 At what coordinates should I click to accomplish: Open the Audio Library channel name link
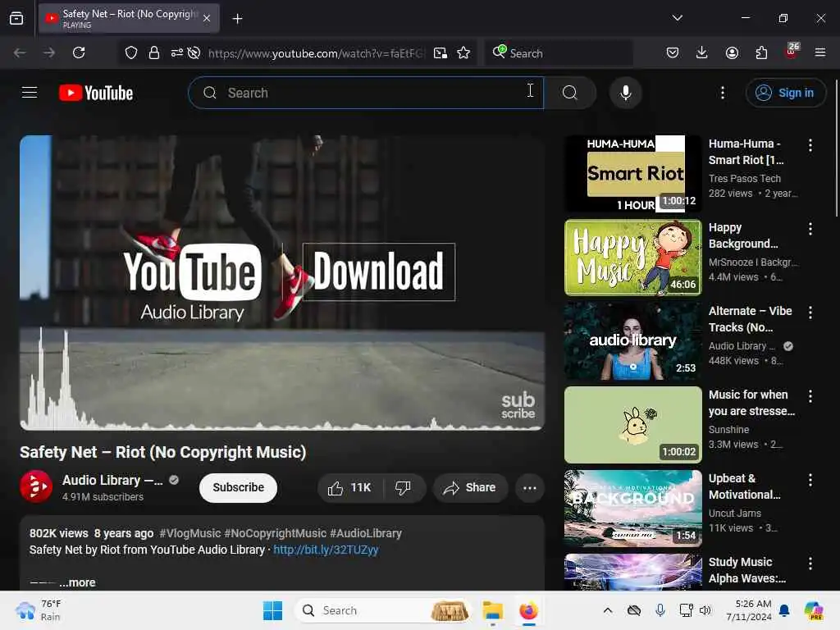pos(112,480)
